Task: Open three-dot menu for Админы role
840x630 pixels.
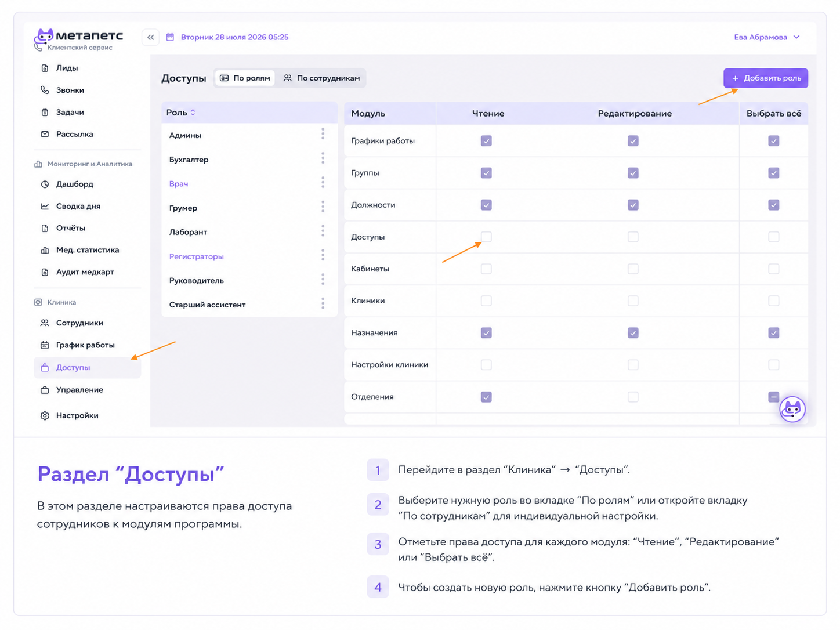Action: point(323,134)
